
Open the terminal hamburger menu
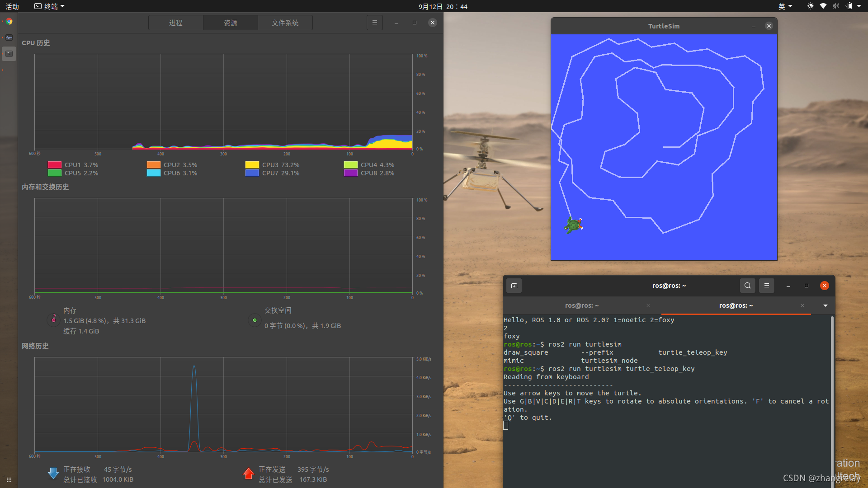click(766, 286)
